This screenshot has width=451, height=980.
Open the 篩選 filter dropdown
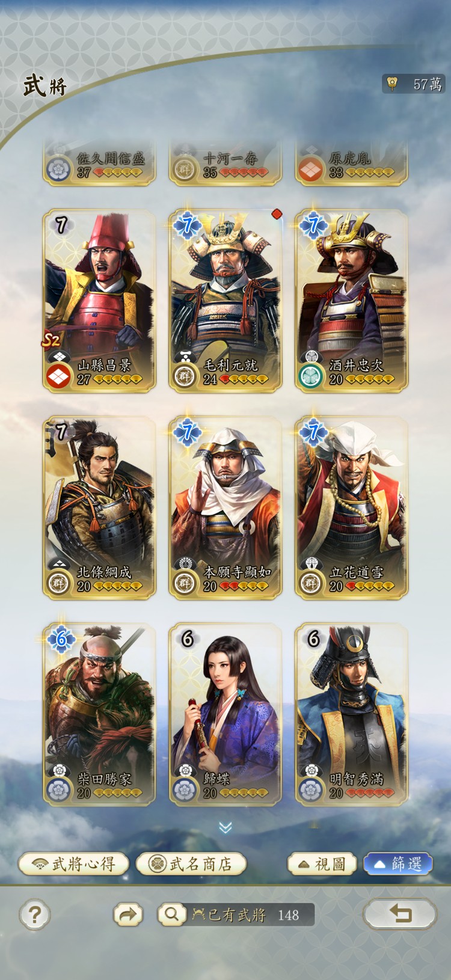[397, 864]
